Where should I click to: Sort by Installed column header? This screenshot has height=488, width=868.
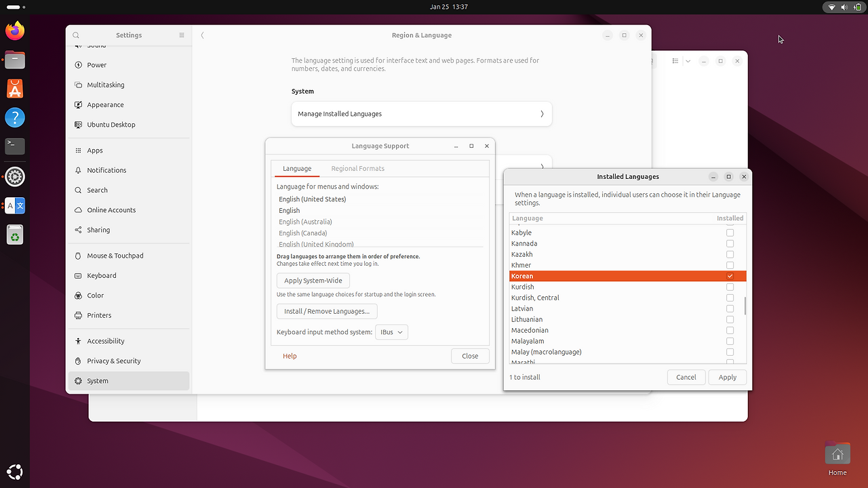click(730, 218)
